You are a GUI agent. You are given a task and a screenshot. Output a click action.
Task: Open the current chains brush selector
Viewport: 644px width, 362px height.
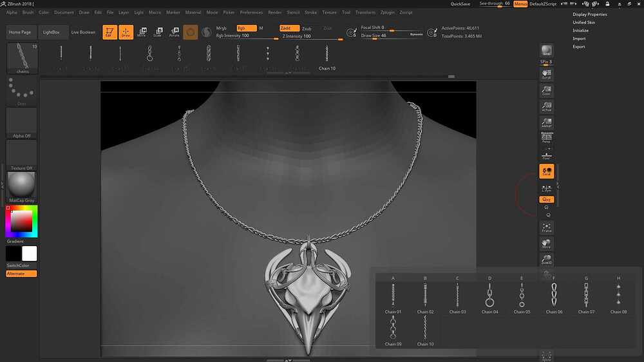click(x=22, y=59)
